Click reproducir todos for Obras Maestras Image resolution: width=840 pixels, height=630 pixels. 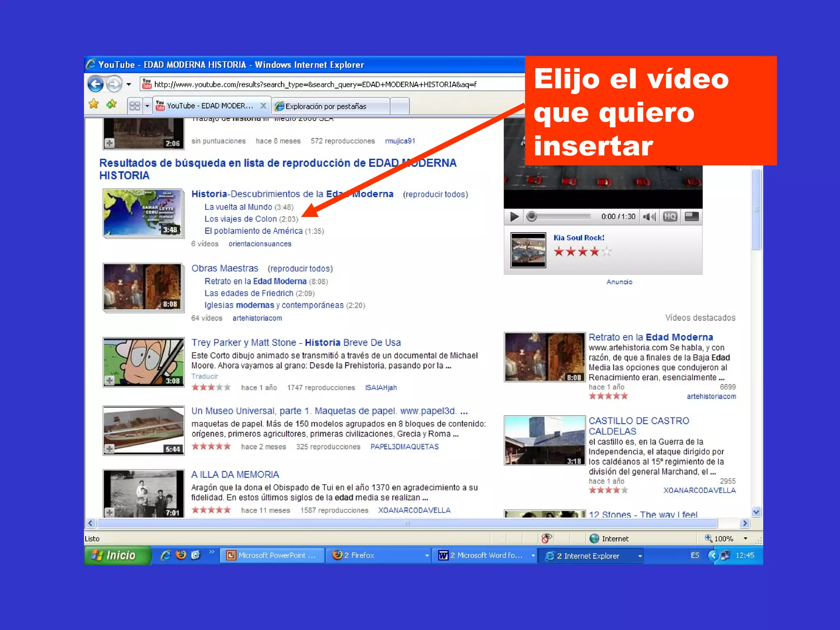point(300,269)
